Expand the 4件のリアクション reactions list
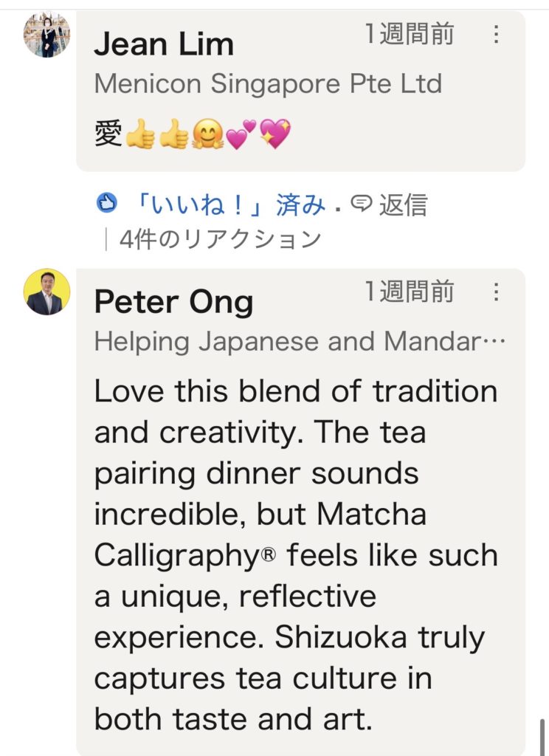 220,239
